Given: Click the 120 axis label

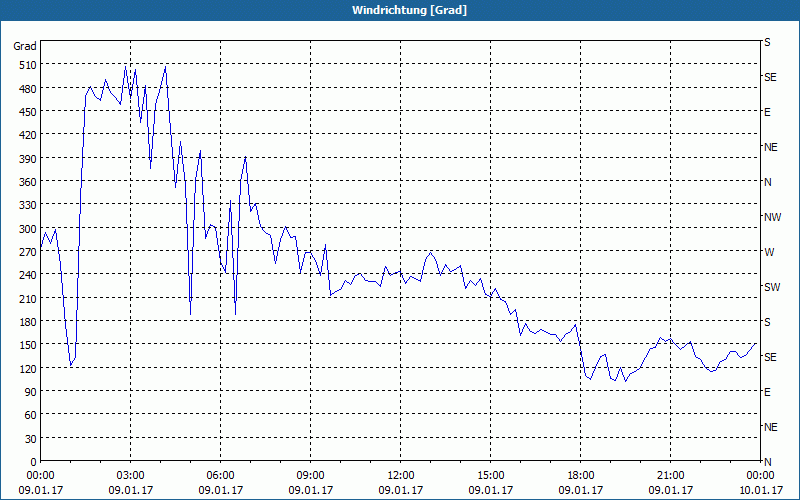Looking at the screenshot, I should click(x=28, y=368).
